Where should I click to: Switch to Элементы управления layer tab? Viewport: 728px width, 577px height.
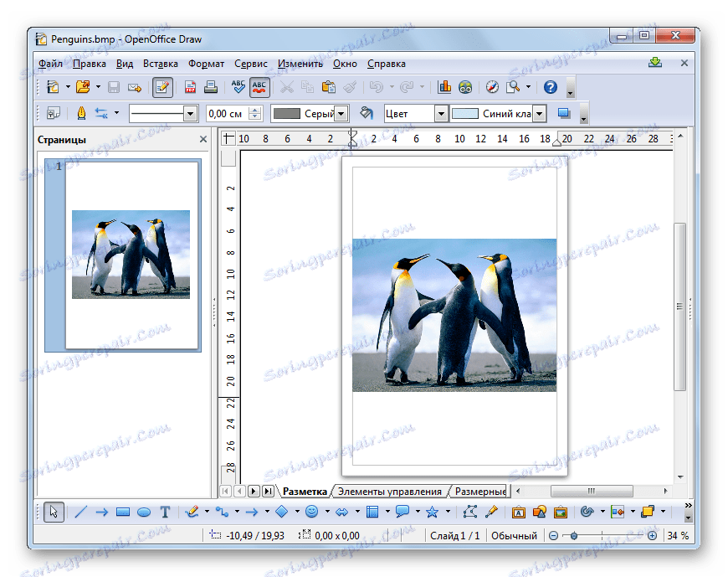(x=390, y=491)
